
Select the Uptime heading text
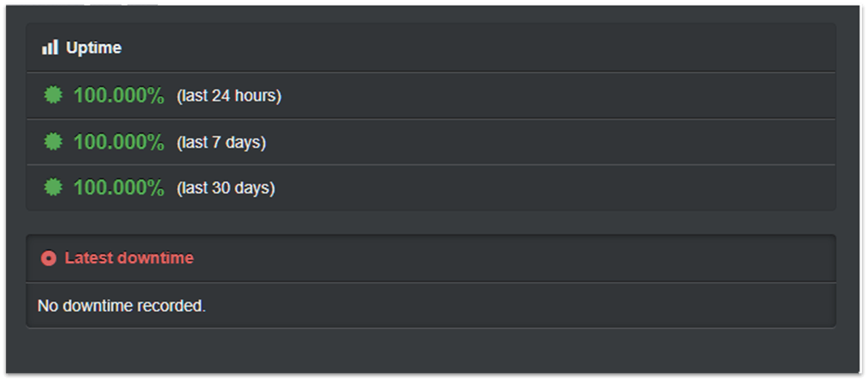click(x=94, y=47)
